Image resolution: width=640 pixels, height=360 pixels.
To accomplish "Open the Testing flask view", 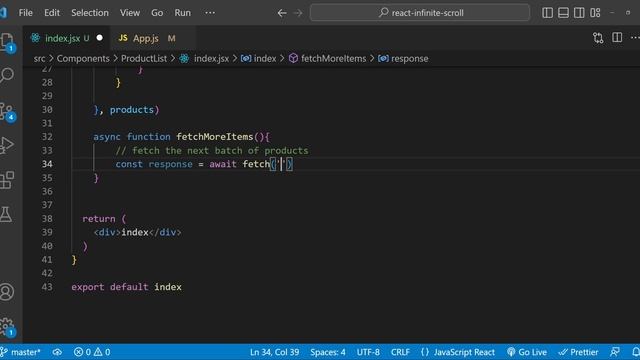I will [7, 214].
